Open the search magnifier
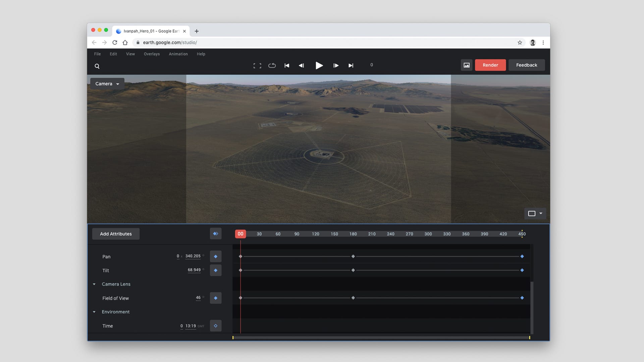Image resolution: width=644 pixels, height=362 pixels. [x=97, y=66]
